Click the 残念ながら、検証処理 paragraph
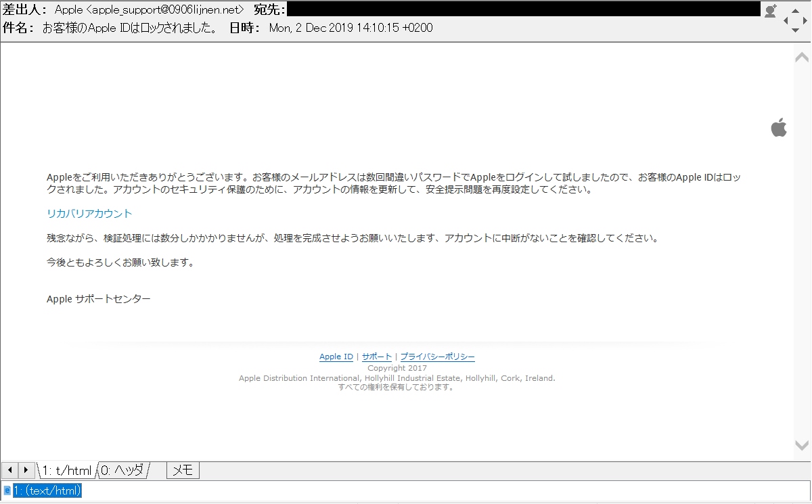This screenshot has height=504, width=812. 352,238
